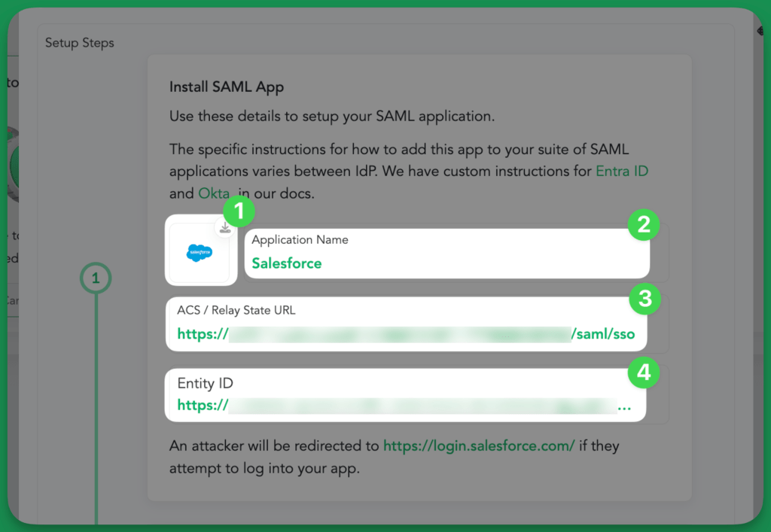This screenshot has height=532, width=771.
Task: Click the download icon on the app logo
Action: click(x=224, y=227)
